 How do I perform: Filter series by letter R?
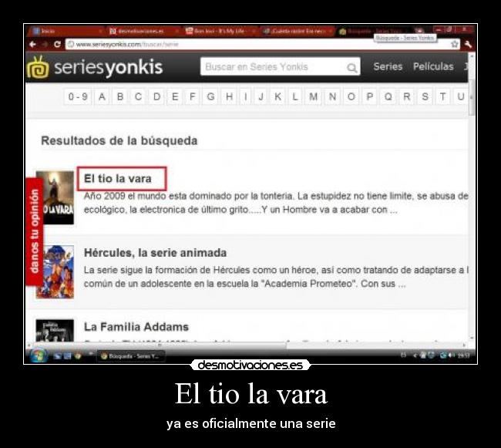(407, 96)
